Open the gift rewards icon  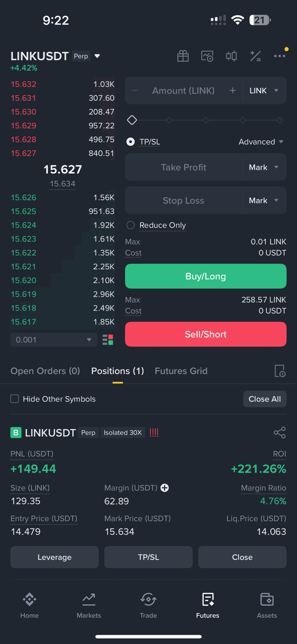click(x=183, y=56)
